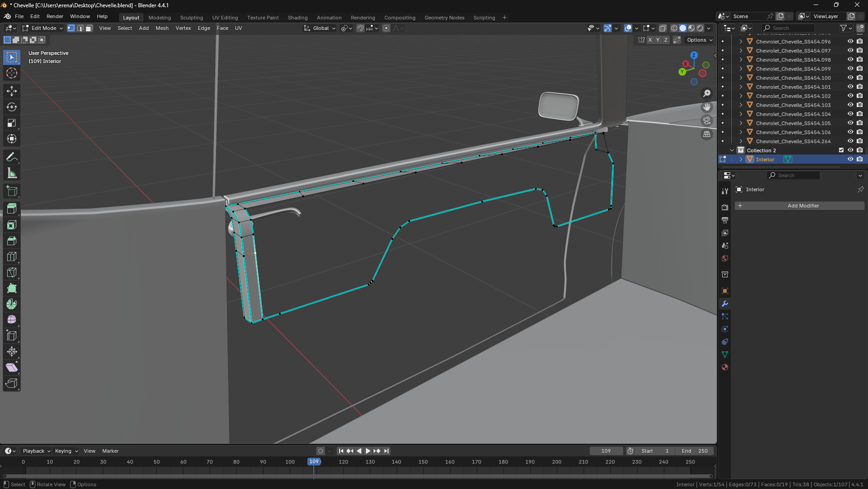Click the timeline horizontal scrollbar

pos(358,476)
